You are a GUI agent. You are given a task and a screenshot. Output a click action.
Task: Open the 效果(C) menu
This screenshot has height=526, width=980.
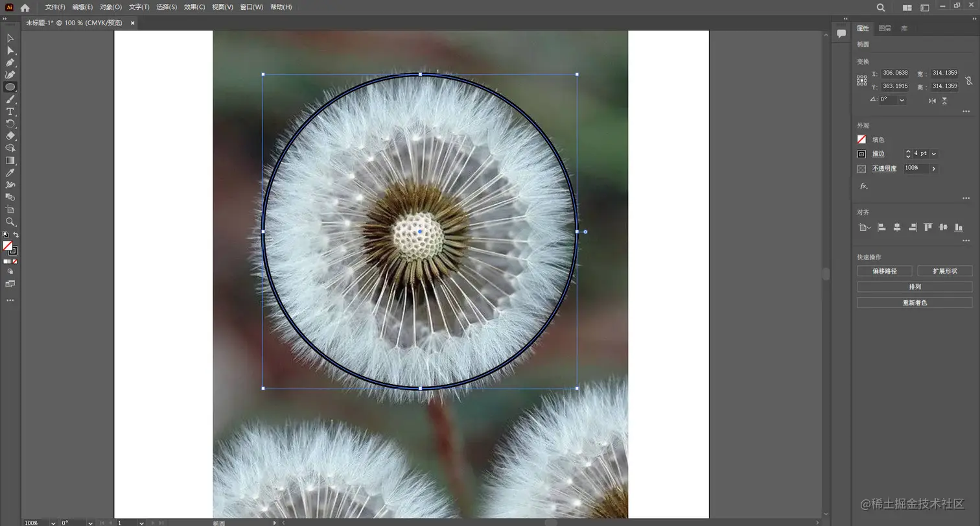coord(194,7)
